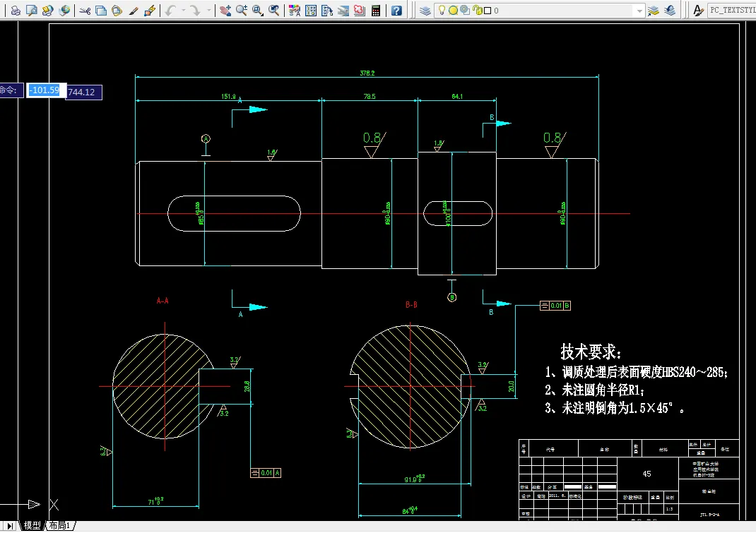Click the Publish toolbar icon
The height and width of the screenshot is (533, 756).
48,10
